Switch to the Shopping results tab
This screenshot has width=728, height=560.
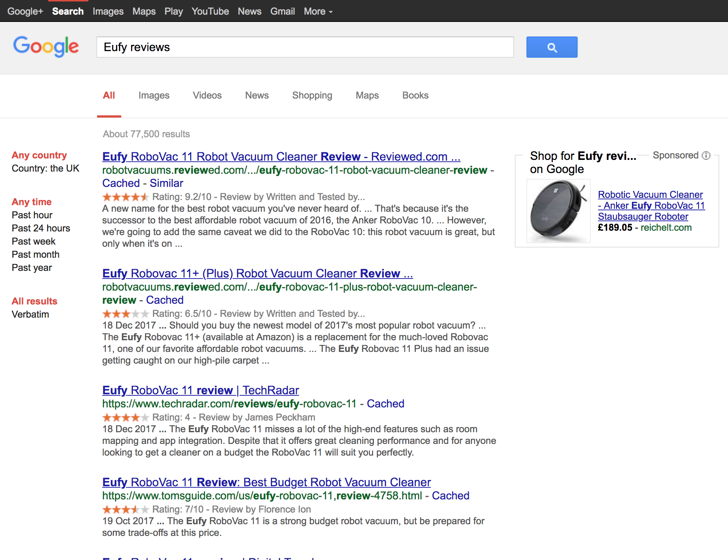point(312,96)
